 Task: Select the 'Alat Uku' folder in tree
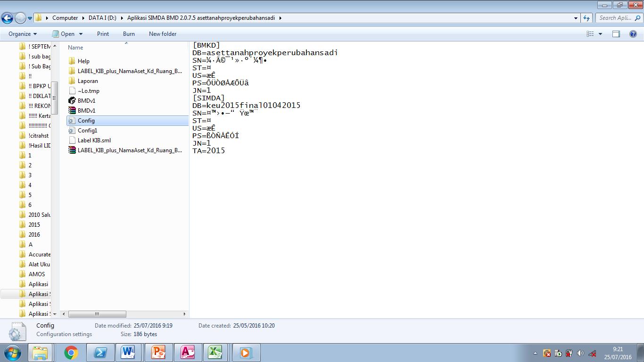(x=35, y=264)
